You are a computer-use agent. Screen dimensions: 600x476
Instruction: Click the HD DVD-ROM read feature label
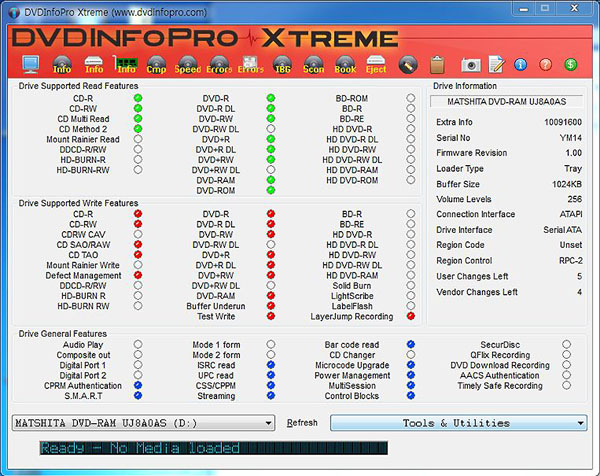tap(352, 180)
